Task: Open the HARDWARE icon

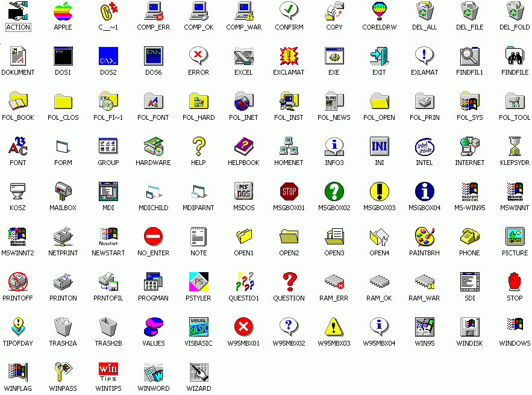Action: click(154, 146)
